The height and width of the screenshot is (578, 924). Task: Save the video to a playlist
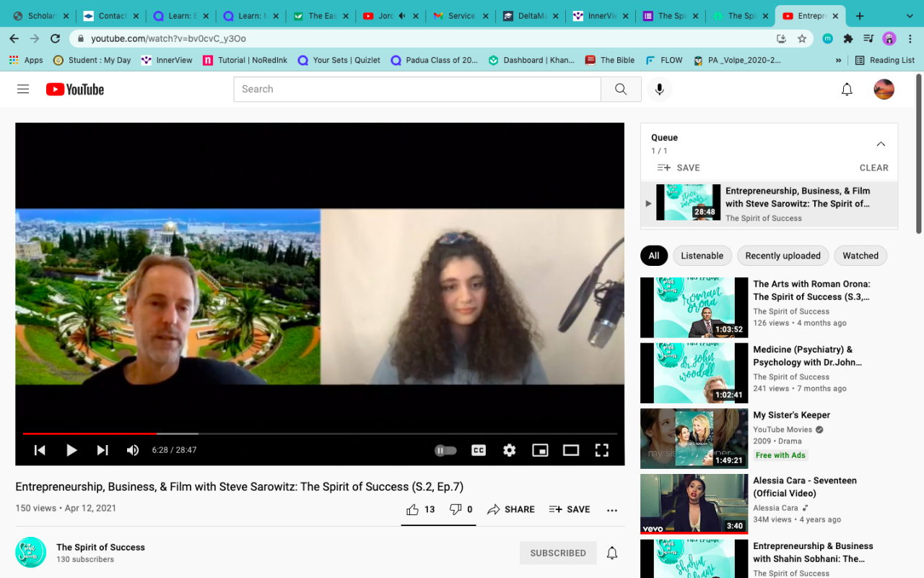pos(570,509)
